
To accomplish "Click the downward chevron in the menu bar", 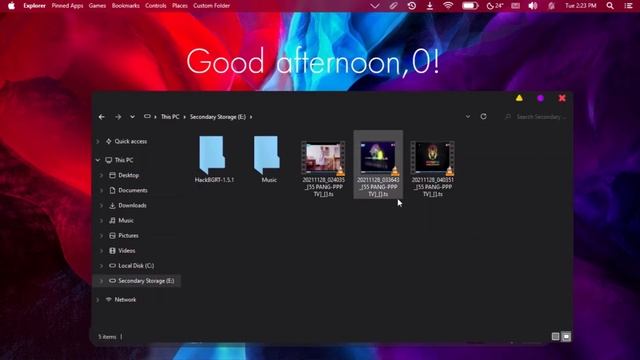I will (374, 6).
